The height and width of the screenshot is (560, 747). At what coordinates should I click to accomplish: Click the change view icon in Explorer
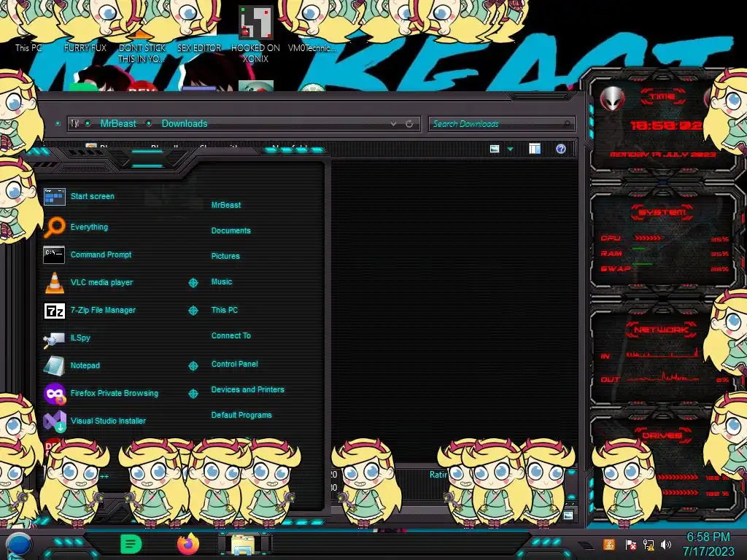pyautogui.click(x=495, y=149)
